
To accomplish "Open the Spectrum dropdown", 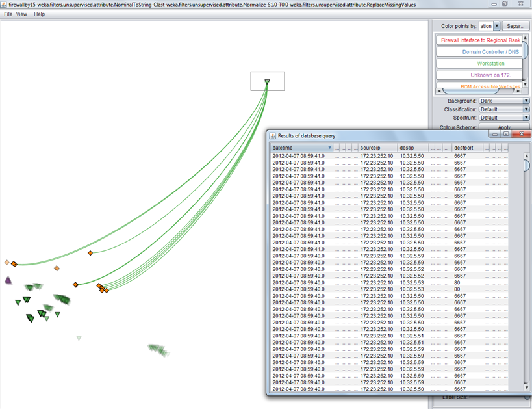I will tap(504, 118).
